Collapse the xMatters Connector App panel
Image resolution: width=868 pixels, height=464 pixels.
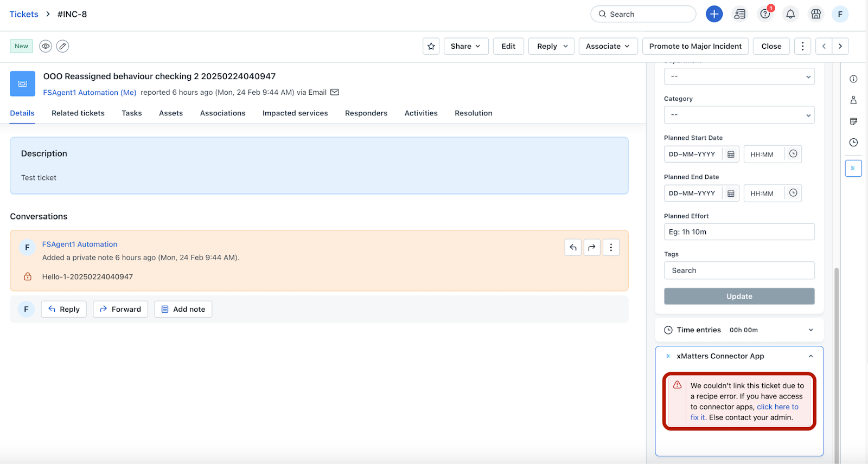(x=810, y=356)
